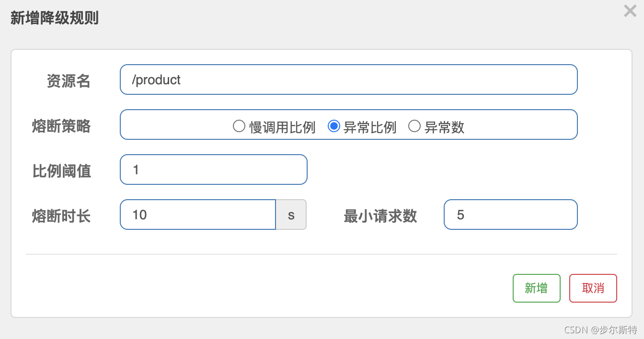Click the horizontal divider above the buttons
This screenshot has height=339, width=644.
[x=321, y=254]
